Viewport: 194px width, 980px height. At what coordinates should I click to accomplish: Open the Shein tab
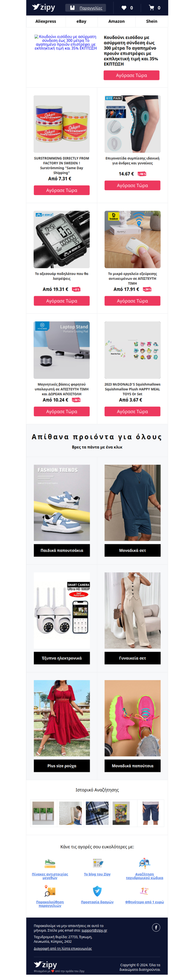(152, 21)
